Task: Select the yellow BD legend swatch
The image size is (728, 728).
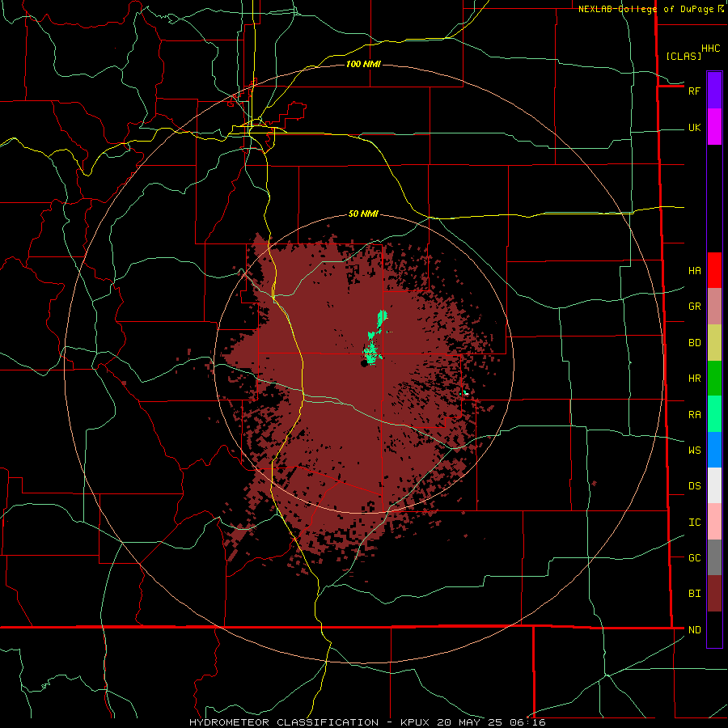Action: (714, 343)
